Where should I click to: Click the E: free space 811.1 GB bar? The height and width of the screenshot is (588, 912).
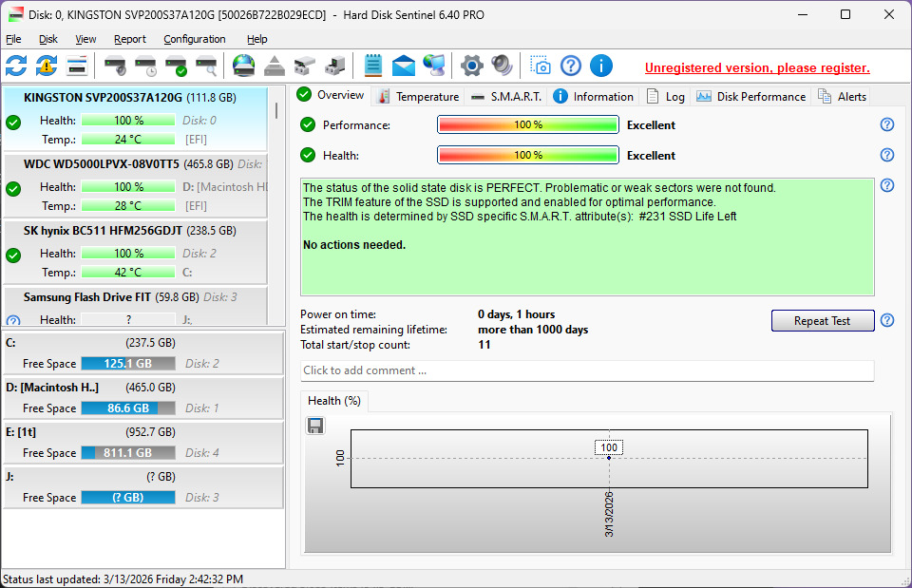click(x=128, y=452)
